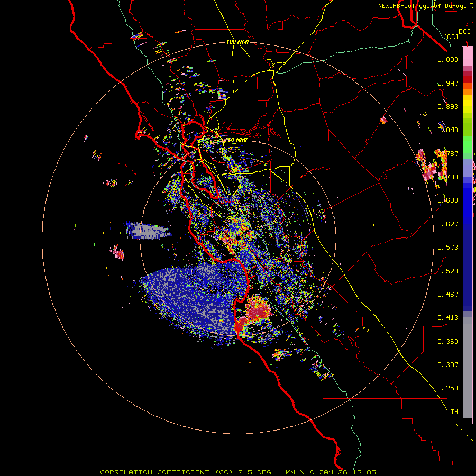Pick the bright green swatch on the color bar
The image size is (476, 476).
click(467, 144)
